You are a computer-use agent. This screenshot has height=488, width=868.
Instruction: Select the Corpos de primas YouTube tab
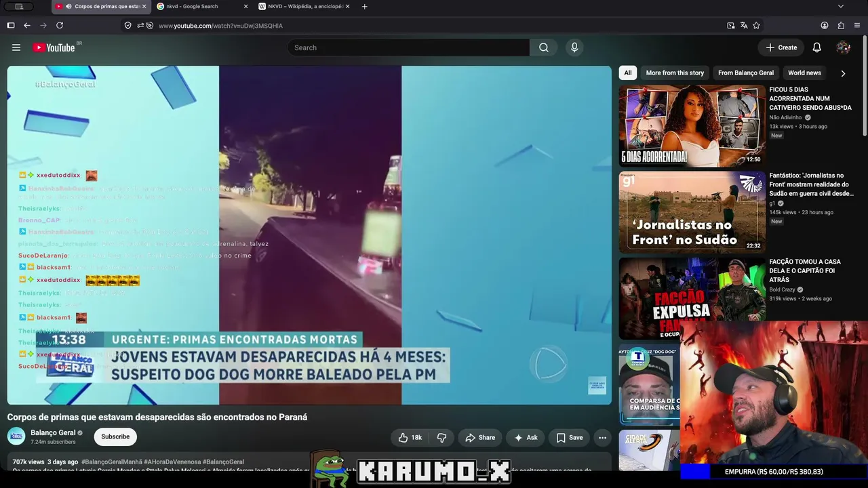tap(101, 6)
